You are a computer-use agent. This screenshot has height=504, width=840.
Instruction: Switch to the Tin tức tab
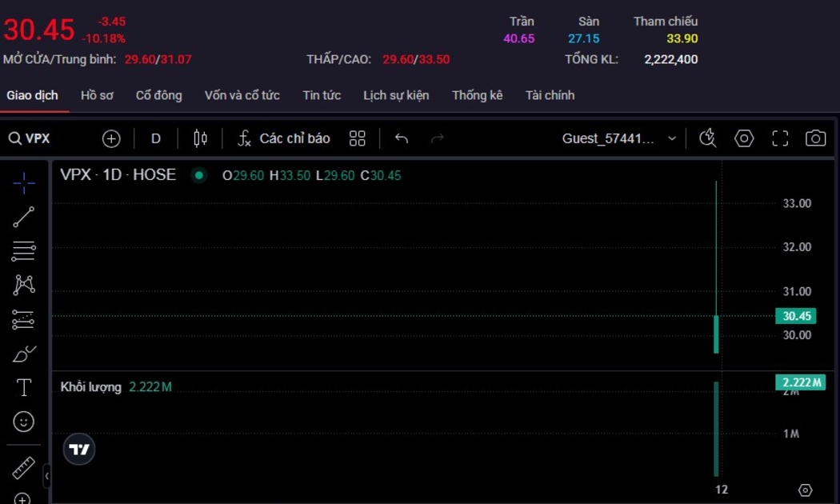pos(322,95)
